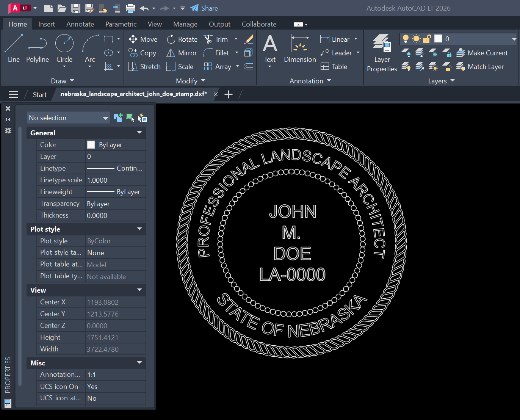This screenshot has height=420, width=520.
Task: Save the drawing with the floppy icon
Action: click(x=76, y=8)
